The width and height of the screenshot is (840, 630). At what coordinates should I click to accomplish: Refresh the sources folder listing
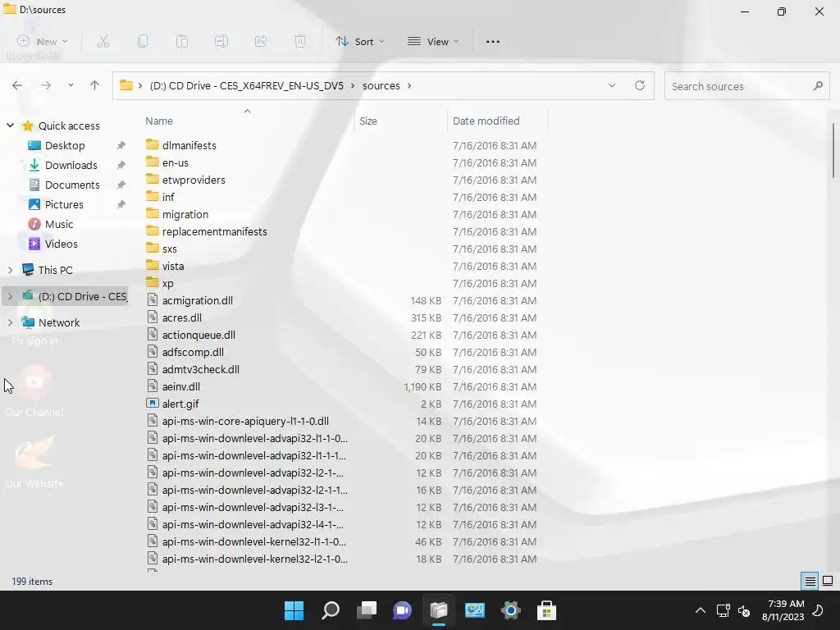point(640,85)
